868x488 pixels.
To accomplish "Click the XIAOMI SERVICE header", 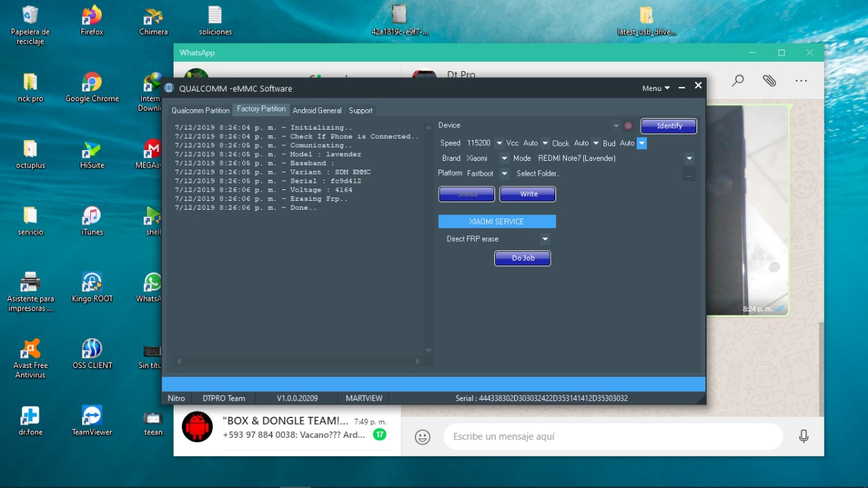I will 497,222.
